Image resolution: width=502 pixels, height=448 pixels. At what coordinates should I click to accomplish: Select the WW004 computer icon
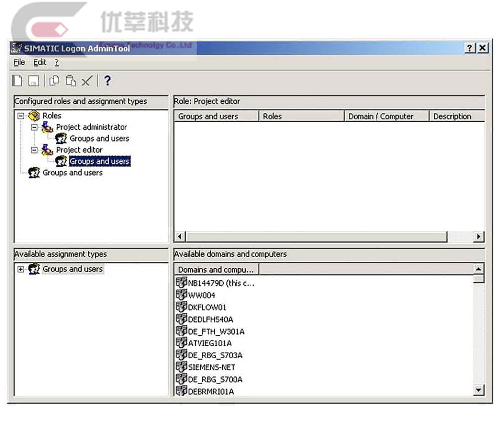181,295
